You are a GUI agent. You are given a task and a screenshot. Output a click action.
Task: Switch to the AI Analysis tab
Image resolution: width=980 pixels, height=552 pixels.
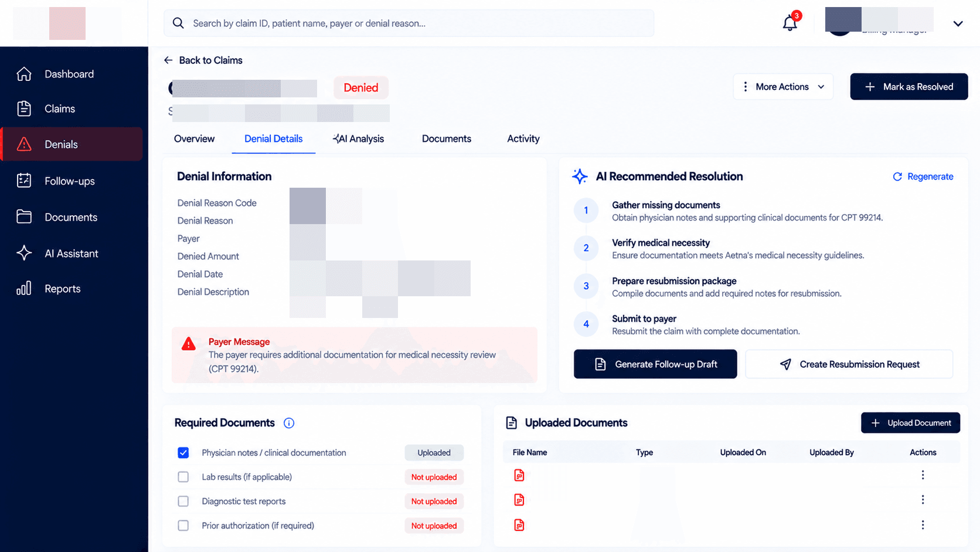click(359, 139)
